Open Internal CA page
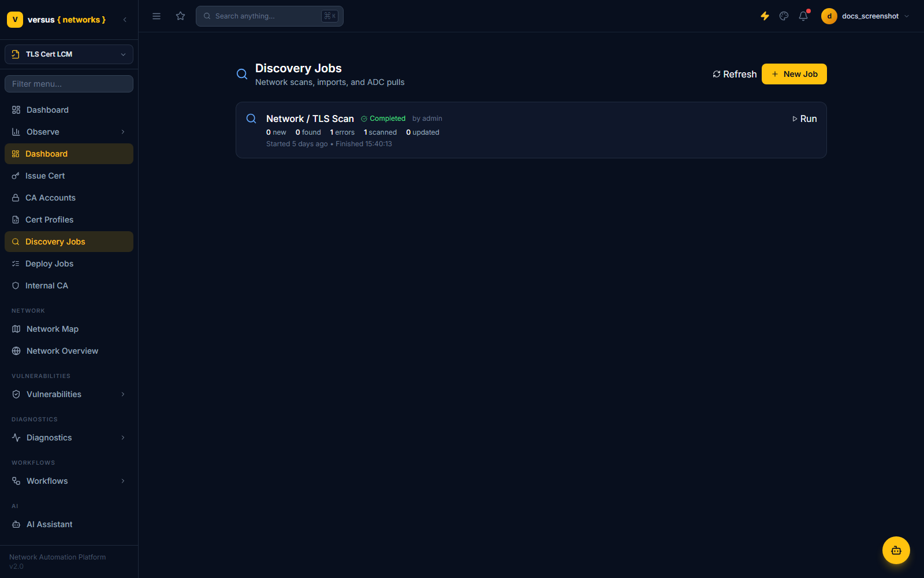This screenshot has height=578, width=924. [x=69, y=286]
